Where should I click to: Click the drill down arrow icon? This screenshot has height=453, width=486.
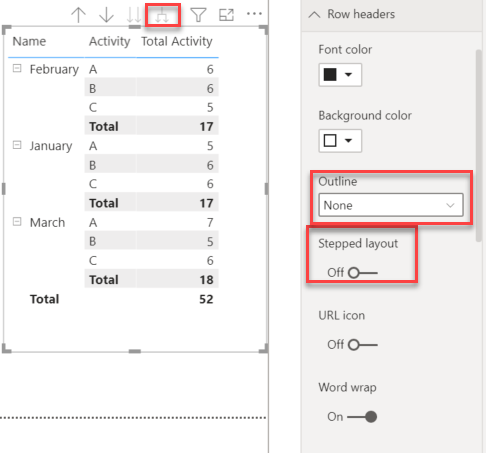pyautogui.click(x=106, y=15)
